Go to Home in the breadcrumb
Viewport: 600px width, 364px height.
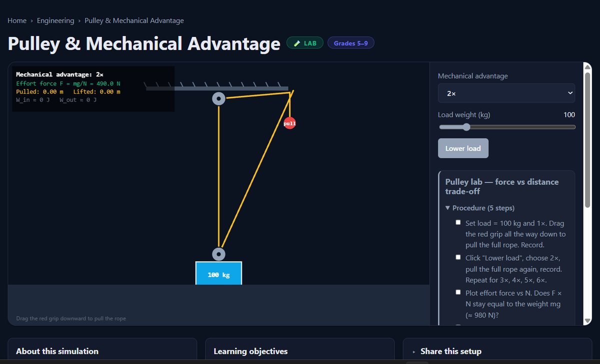17,20
